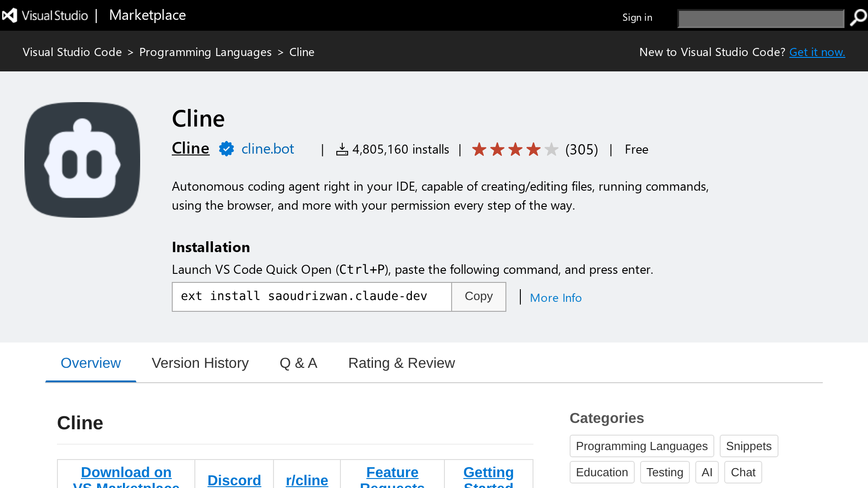Click the Categories heading
The width and height of the screenshot is (868, 488).
pyautogui.click(x=607, y=418)
